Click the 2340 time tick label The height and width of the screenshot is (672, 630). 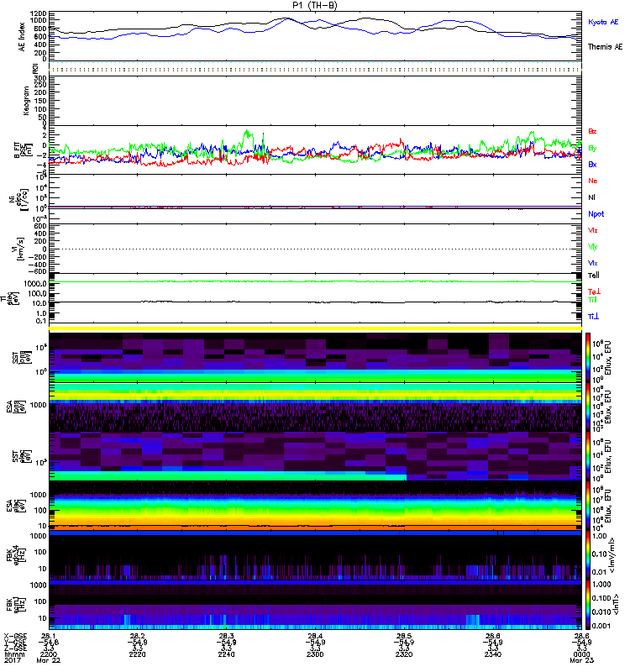(x=493, y=654)
